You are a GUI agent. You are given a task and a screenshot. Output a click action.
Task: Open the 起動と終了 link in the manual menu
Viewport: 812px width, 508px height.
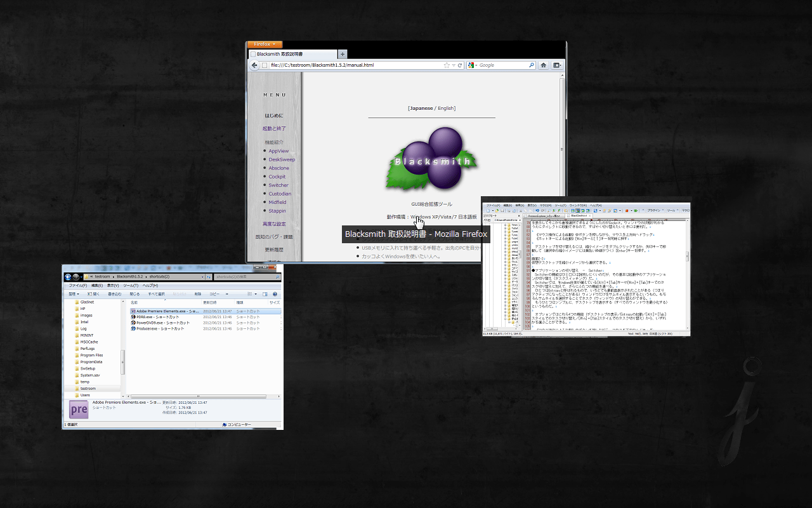point(274,128)
